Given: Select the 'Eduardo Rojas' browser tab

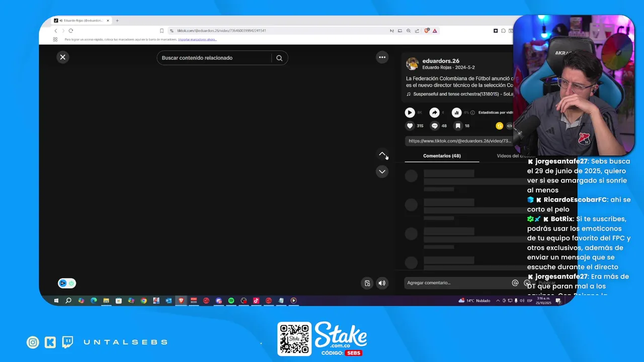Looking at the screenshot, I should (x=80, y=21).
